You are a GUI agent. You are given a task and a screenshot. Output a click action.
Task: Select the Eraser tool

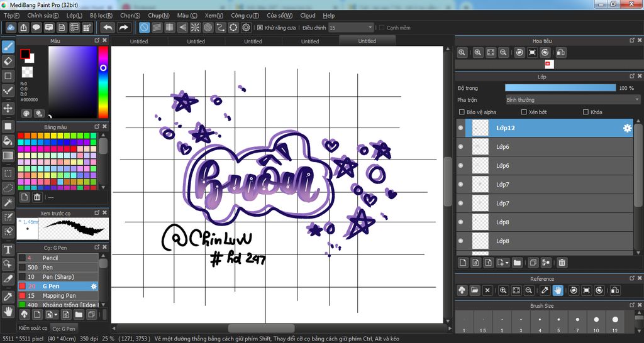(8, 62)
